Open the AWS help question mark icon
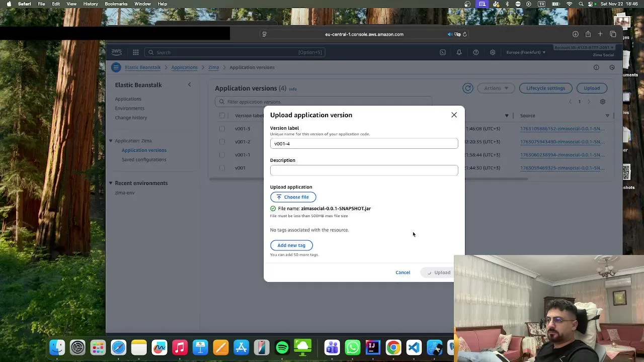Image resolution: width=644 pixels, height=362 pixels. coord(476,52)
